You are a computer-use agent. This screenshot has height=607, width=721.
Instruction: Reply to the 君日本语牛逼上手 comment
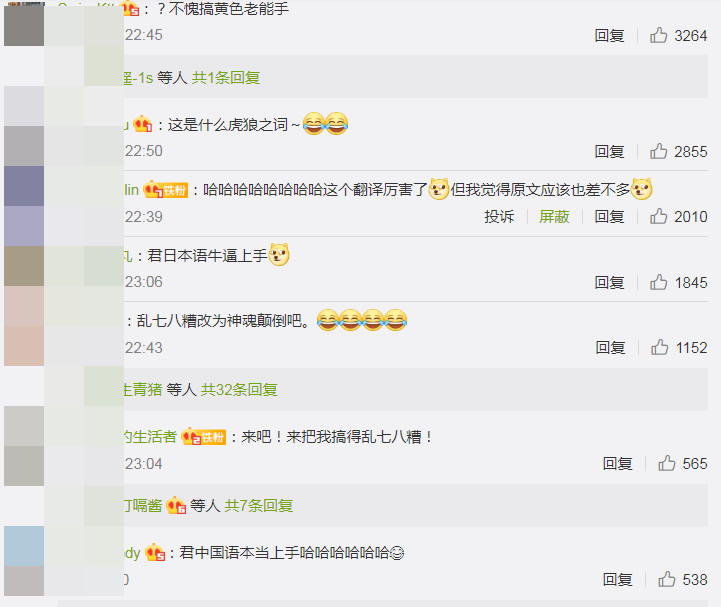[x=609, y=282]
